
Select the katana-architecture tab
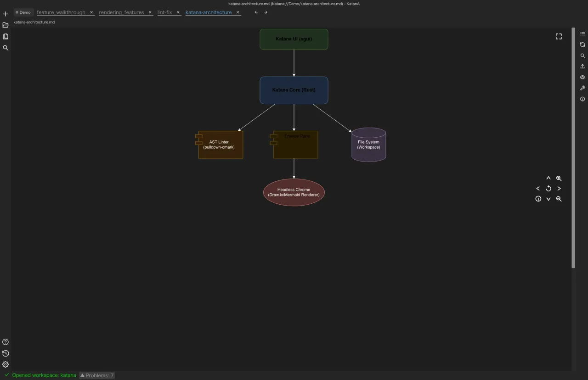209,12
